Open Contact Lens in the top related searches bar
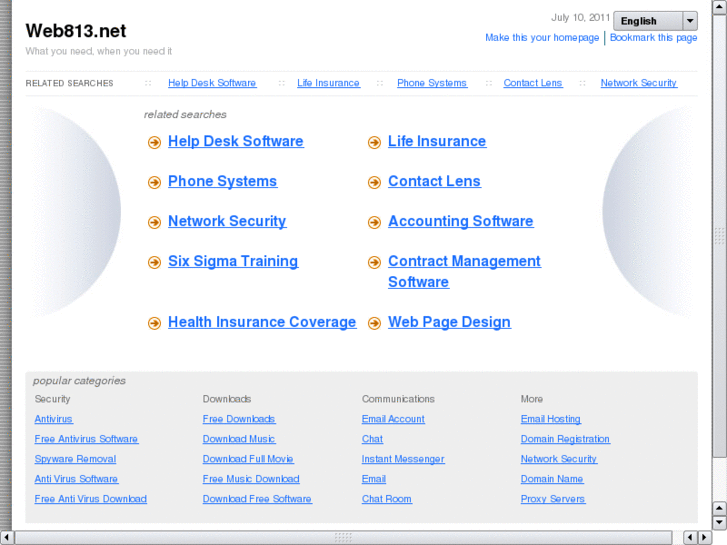727x545 pixels. click(x=533, y=83)
